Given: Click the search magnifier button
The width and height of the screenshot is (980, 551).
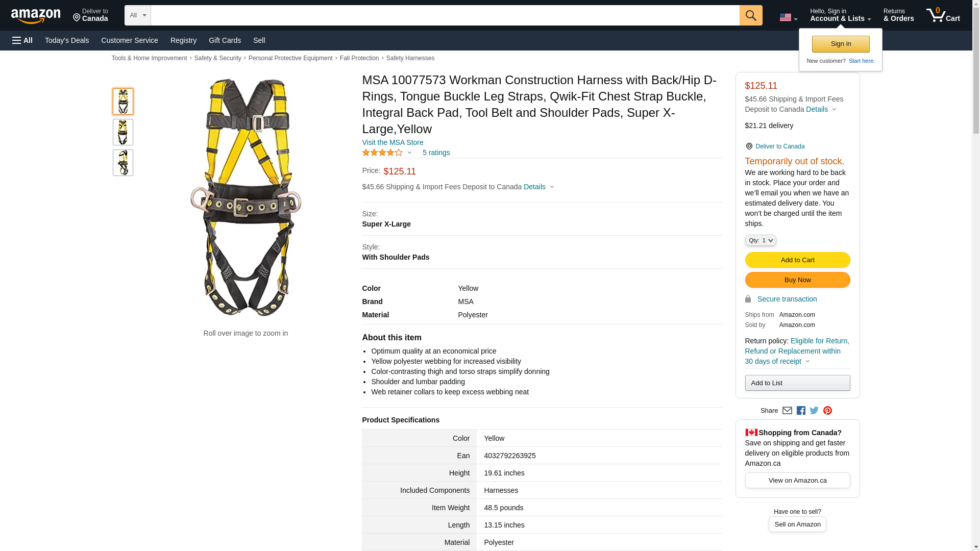Looking at the screenshot, I should point(750,15).
